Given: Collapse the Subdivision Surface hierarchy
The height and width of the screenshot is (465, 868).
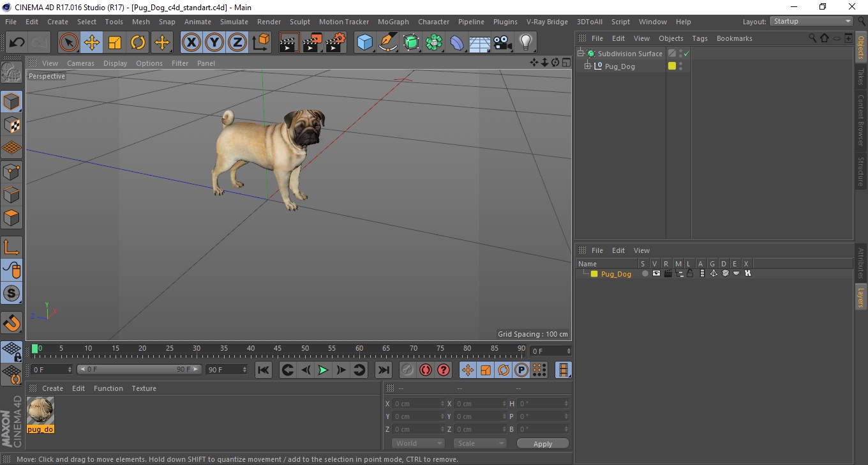Looking at the screenshot, I should tap(581, 54).
